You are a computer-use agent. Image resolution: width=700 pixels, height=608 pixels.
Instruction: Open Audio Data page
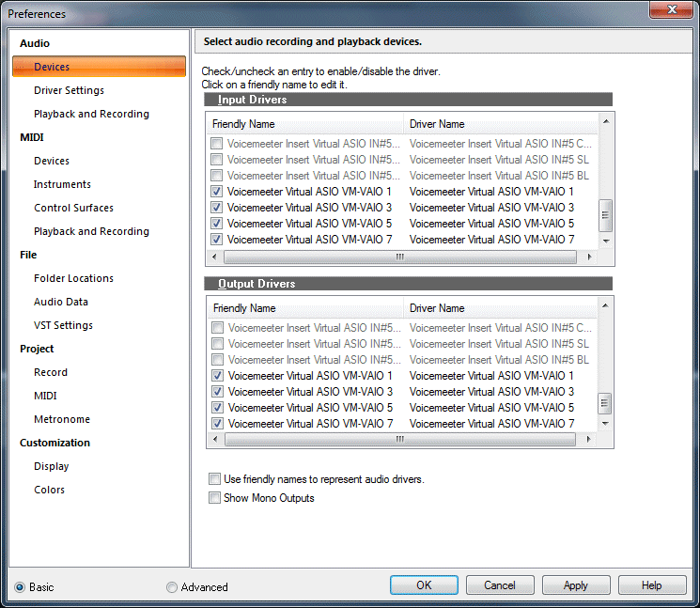tap(61, 302)
